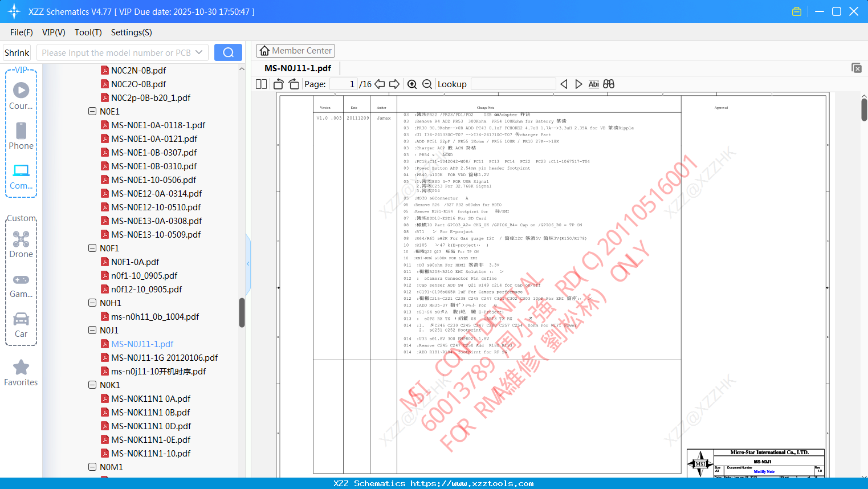The width and height of the screenshot is (868, 489).
Task: Open the Tool menu
Action: tap(88, 32)
